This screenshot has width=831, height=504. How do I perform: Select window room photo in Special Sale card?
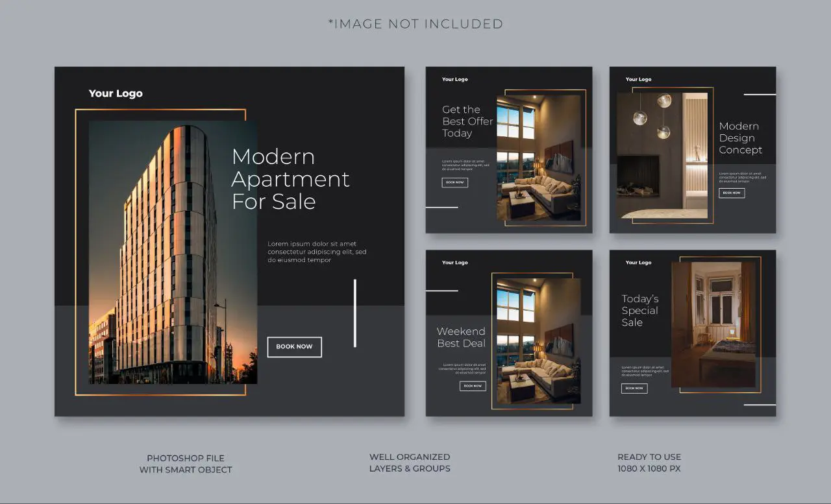[x=713, y=324]
